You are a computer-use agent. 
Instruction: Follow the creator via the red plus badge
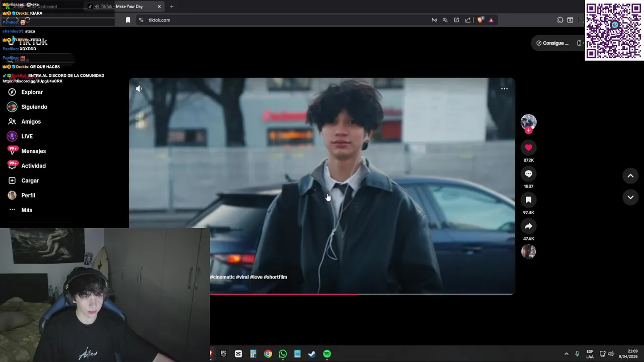pos(528,130)
